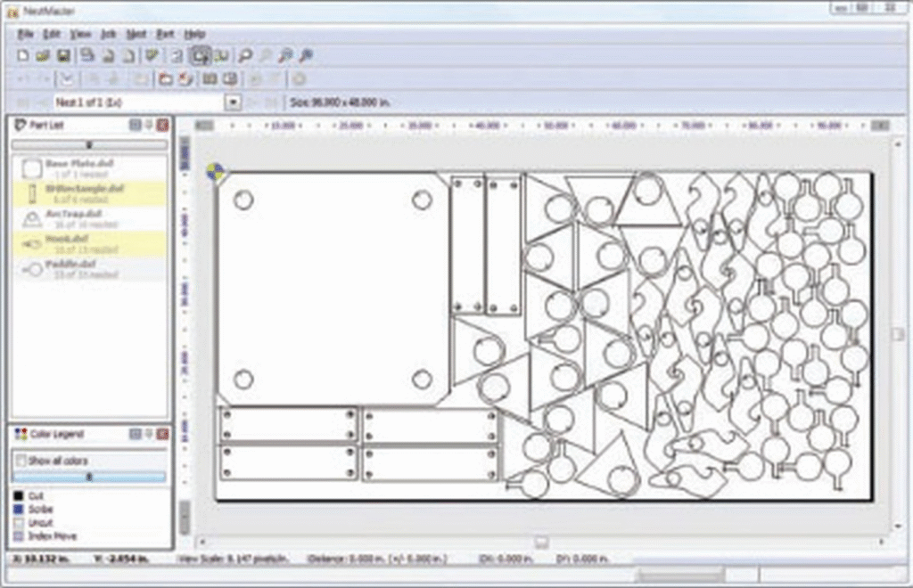The height and width of the screenshot is (588, 913).
Task: Enable the Show all colors checkbox
Action: (21, 461)
